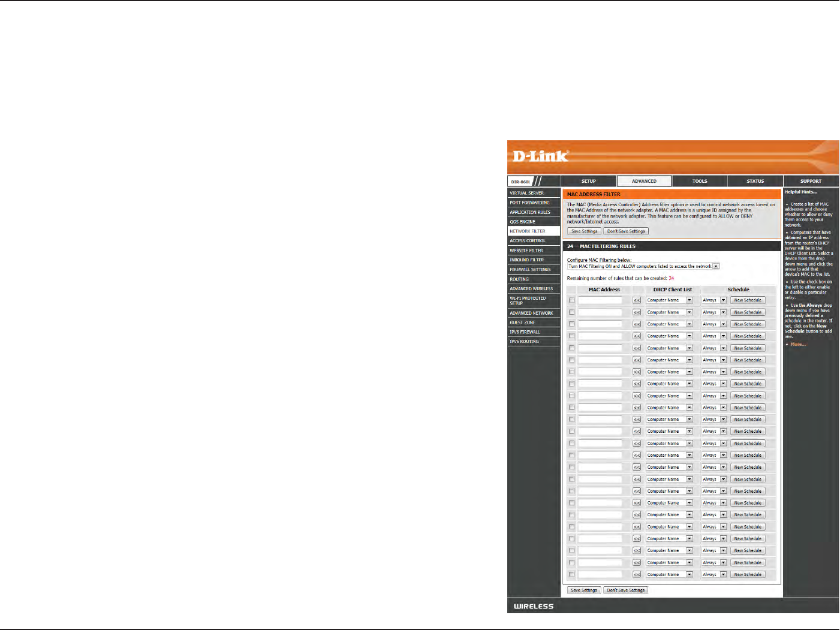Image resolution: width=840 pixels, height=630 pixels.
Task: Go to Website Filter
Action: tap(534, 251)
